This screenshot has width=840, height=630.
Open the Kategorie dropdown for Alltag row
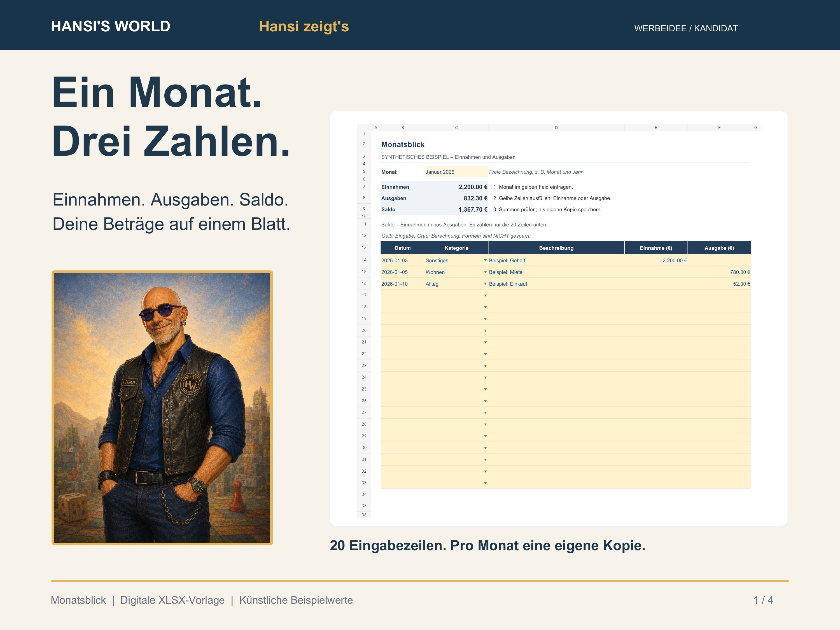click(485, 284)
